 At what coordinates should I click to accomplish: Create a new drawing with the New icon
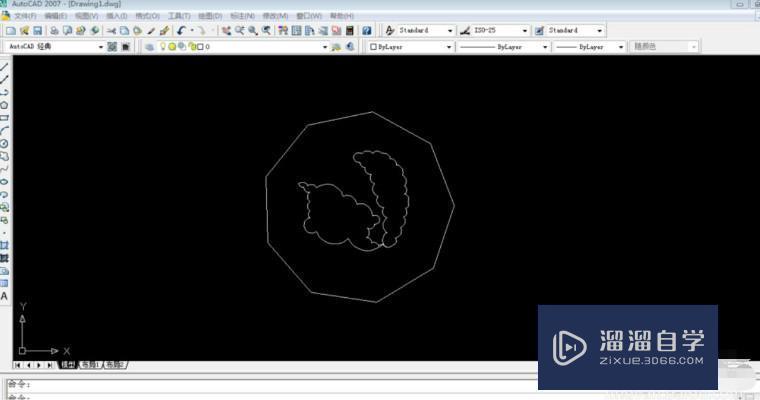11,31
